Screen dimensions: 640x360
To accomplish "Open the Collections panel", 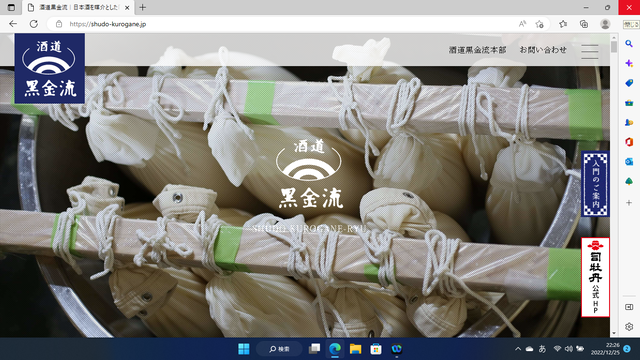I will pyautogui.click(x=584, y=24).
